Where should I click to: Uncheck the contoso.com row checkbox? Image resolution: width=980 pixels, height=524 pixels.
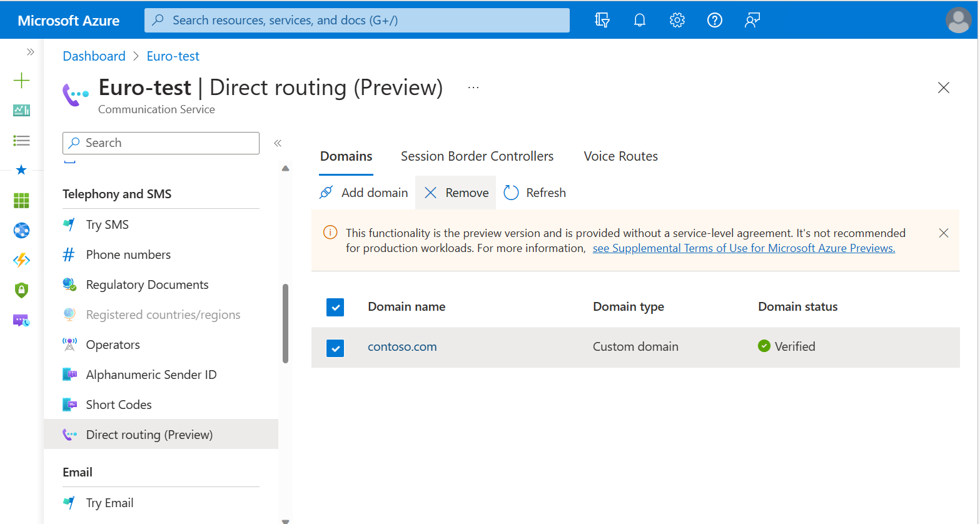(x=335, y=348)
